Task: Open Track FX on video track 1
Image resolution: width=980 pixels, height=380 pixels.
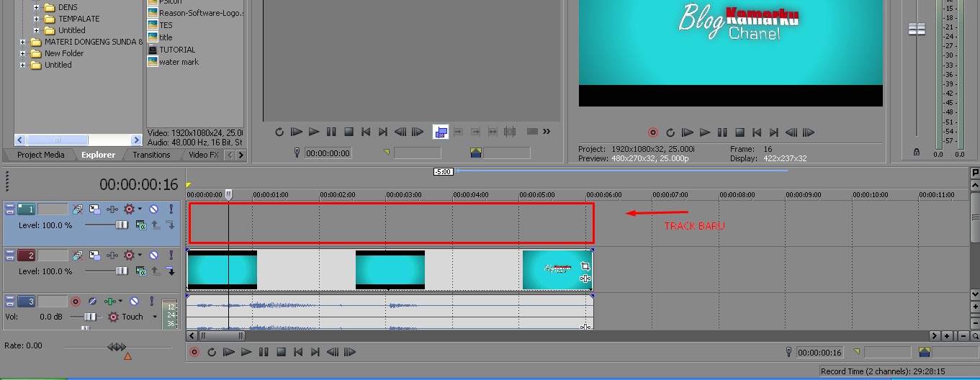Action: tap(112, 209)
